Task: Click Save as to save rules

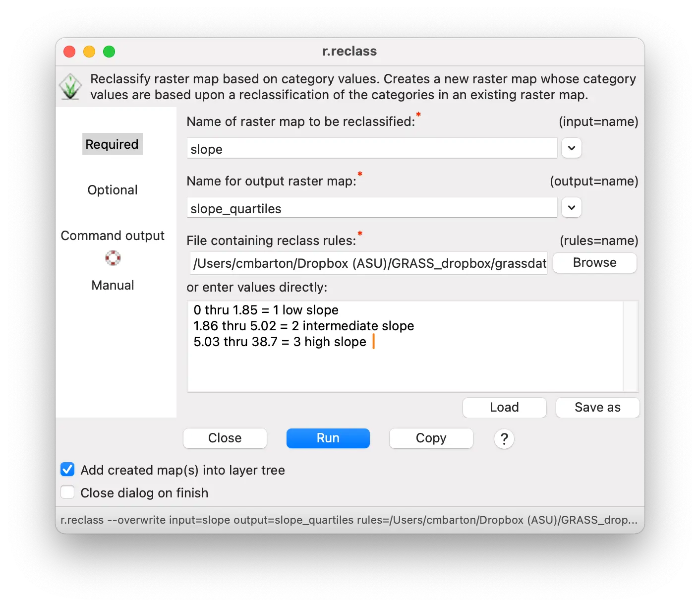Action: (597, 408)
